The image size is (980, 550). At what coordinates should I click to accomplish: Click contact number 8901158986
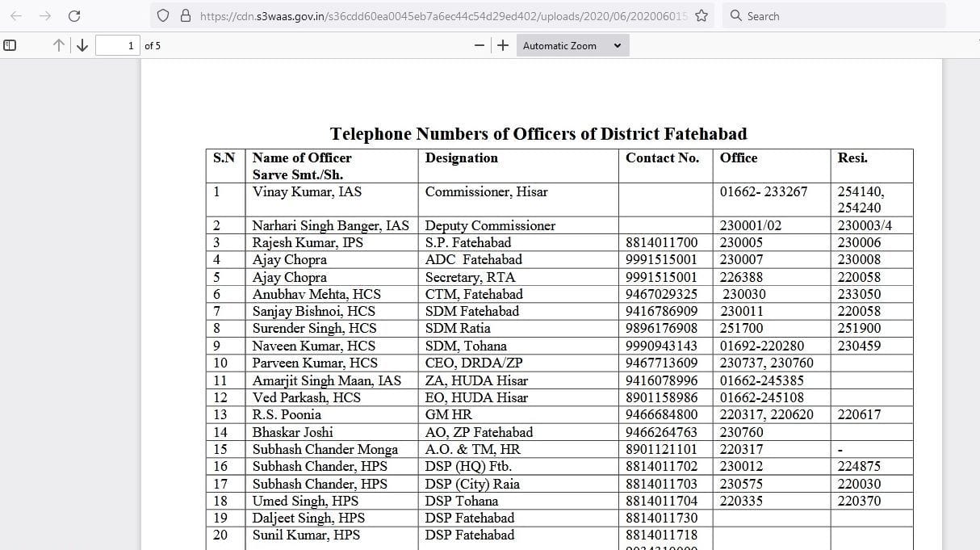coord(662,397)
